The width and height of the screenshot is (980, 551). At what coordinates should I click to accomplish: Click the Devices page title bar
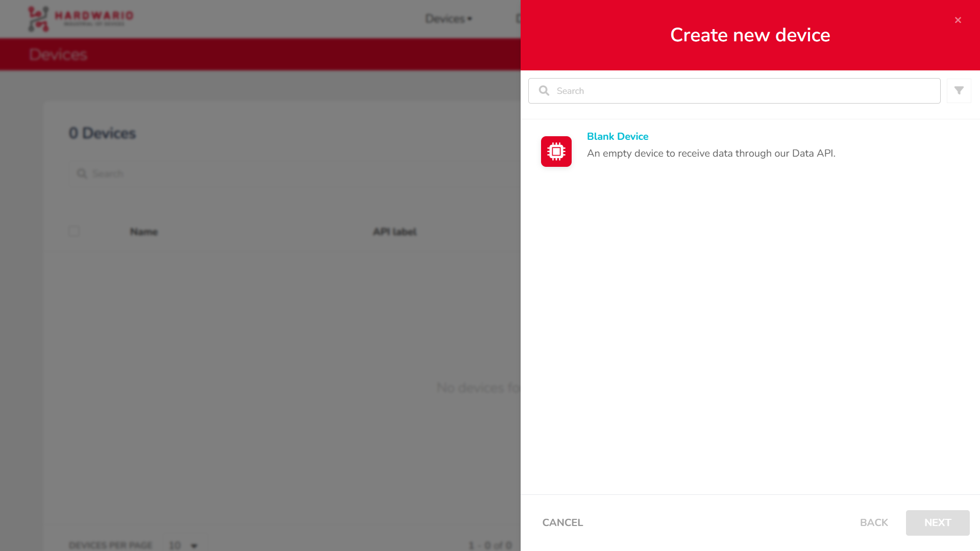[255, 55]
